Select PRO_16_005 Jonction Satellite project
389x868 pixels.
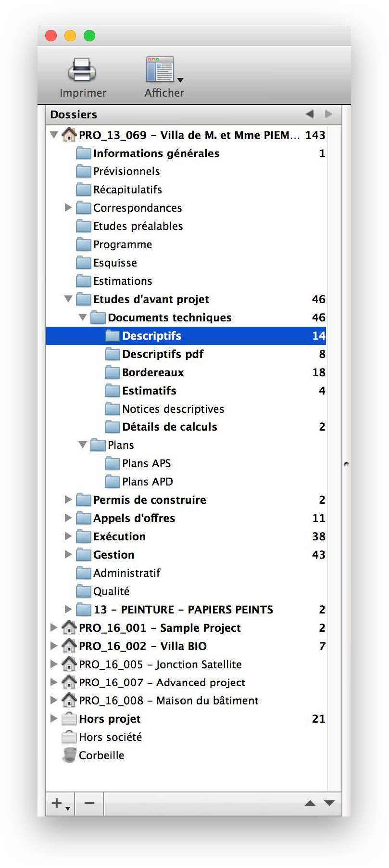pyautogui.click(x=186, y=664)
